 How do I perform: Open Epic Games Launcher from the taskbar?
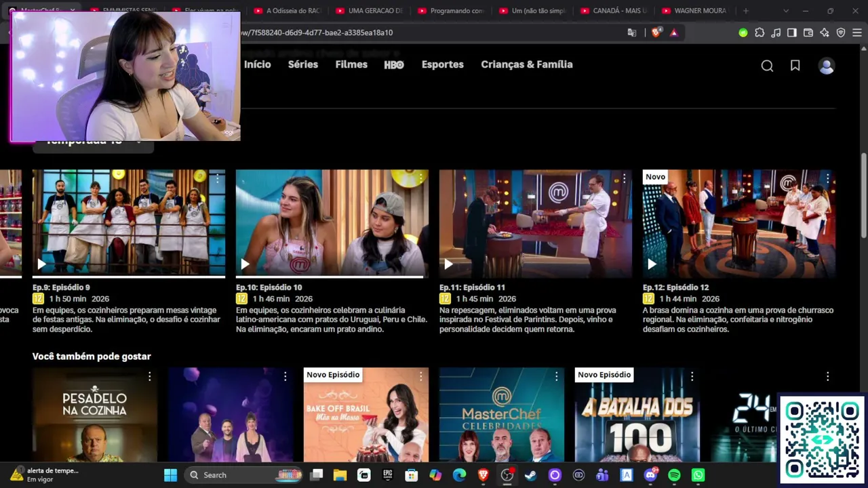(388, 475)
